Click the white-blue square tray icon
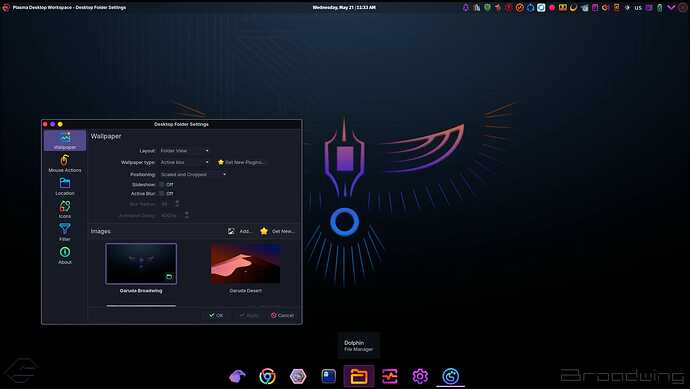Screen dimensions: 690x389 tap(541, 7)
